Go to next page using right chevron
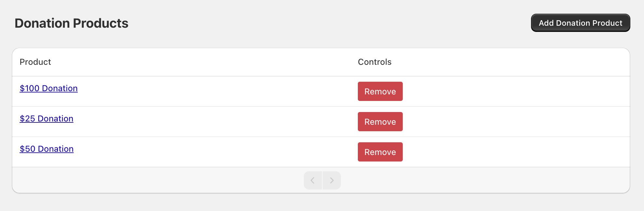644x211 pixels. point(332,180)
